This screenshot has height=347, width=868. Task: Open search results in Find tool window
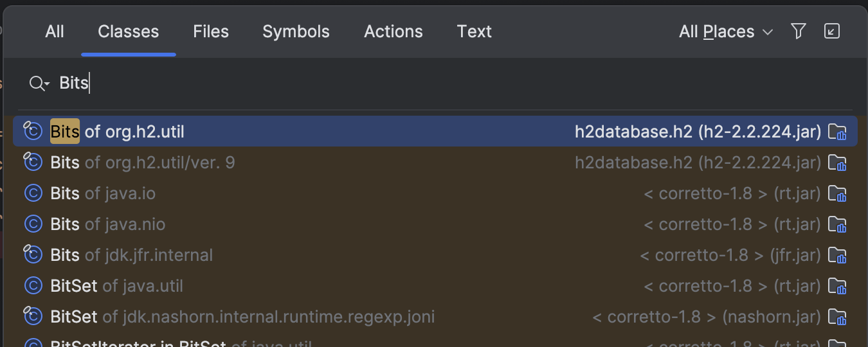tap(832, 31)
